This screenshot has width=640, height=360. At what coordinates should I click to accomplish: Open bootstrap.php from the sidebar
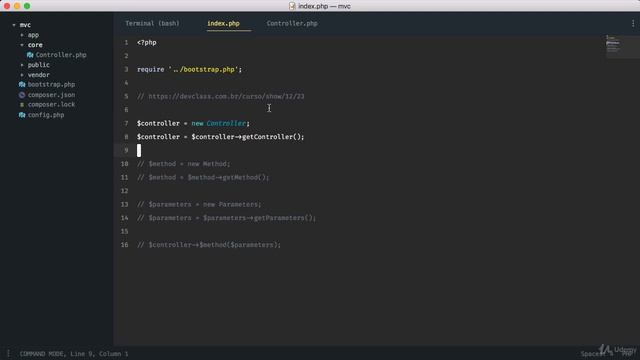[x=51, y=84]
